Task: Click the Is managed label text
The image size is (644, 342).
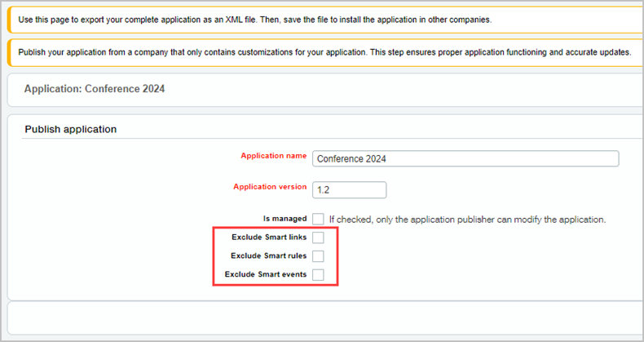Action: (x=285, y=219)
